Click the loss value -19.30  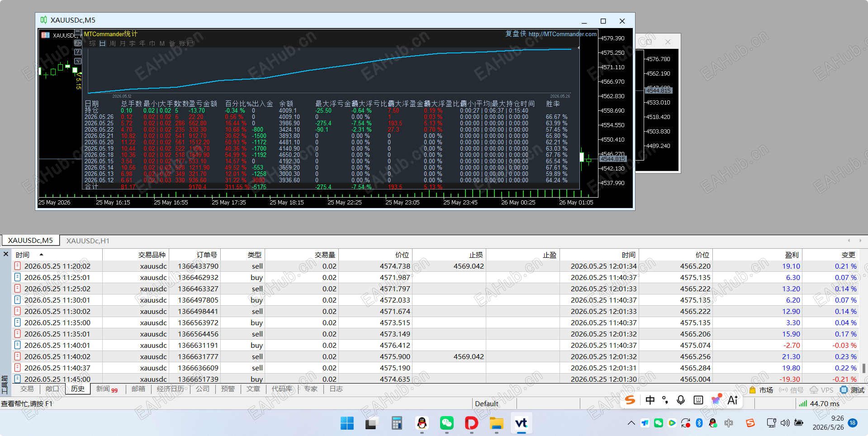790,379
